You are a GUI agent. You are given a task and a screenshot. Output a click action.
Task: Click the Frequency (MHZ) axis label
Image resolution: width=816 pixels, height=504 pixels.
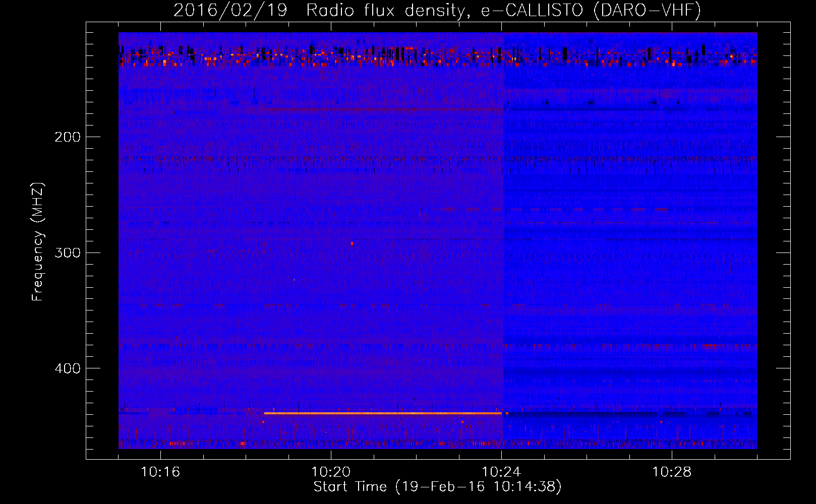pos(38,242)
